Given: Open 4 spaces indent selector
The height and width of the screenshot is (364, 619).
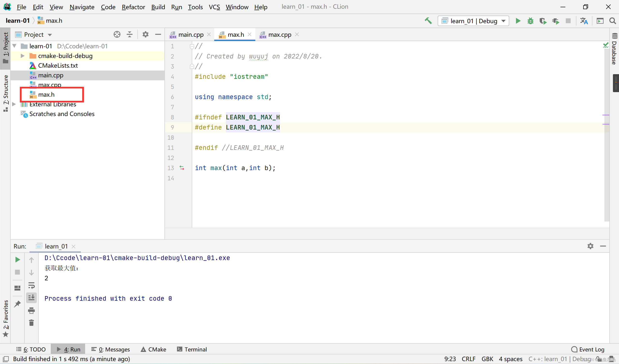Looking at the screenshot, I should (x=510, y=359).
